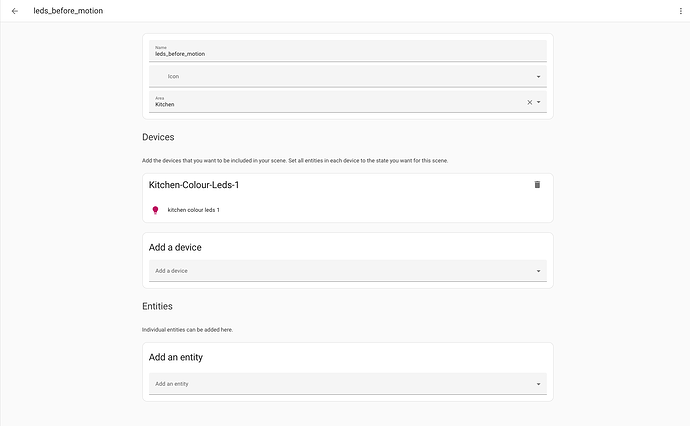The image size is (690, 426).
Task: Open the three-dot overflow menu
Action: [680, 11]
